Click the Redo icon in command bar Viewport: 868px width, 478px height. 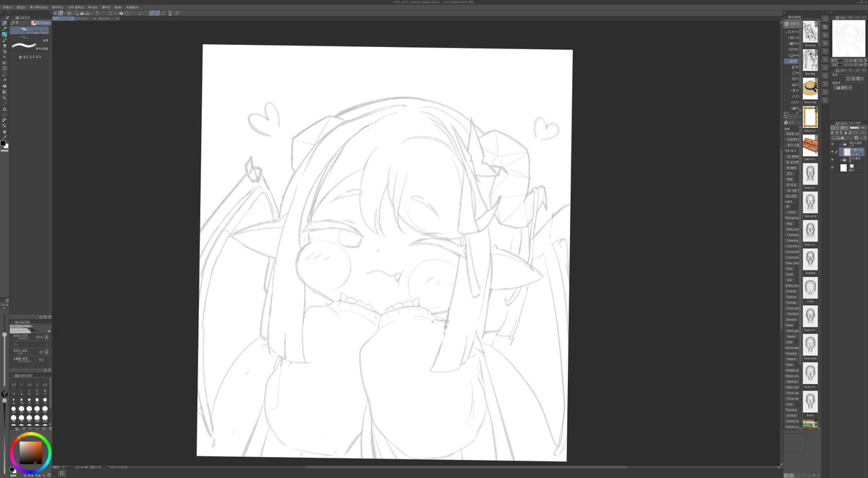coord(103,13)
